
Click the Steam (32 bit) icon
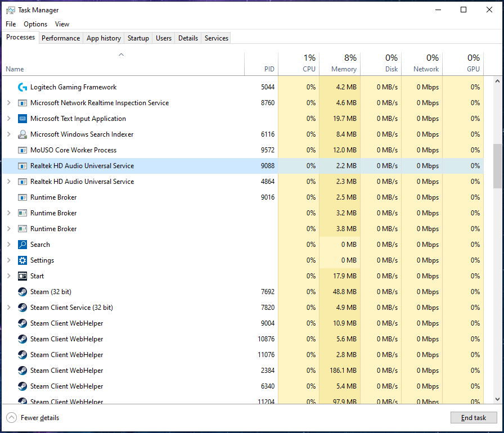pyautogui.click(x=22, y=292)
